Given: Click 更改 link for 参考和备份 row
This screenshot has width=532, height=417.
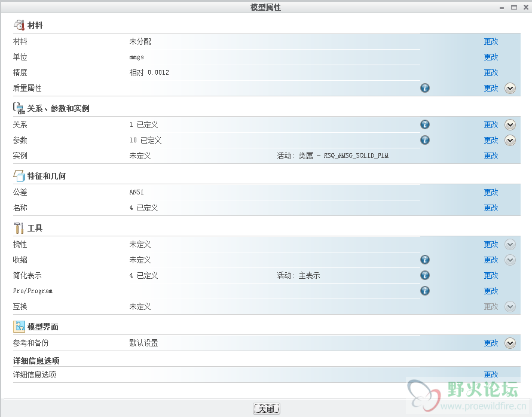Looking at the screenshot, I should [491, 343].
